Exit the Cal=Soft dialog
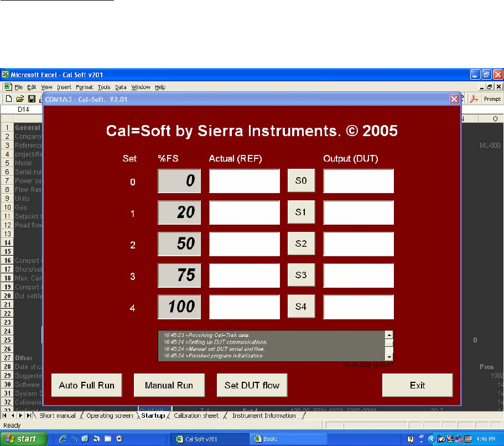Viewport: 504px width, 446px height. coord(418,385)
